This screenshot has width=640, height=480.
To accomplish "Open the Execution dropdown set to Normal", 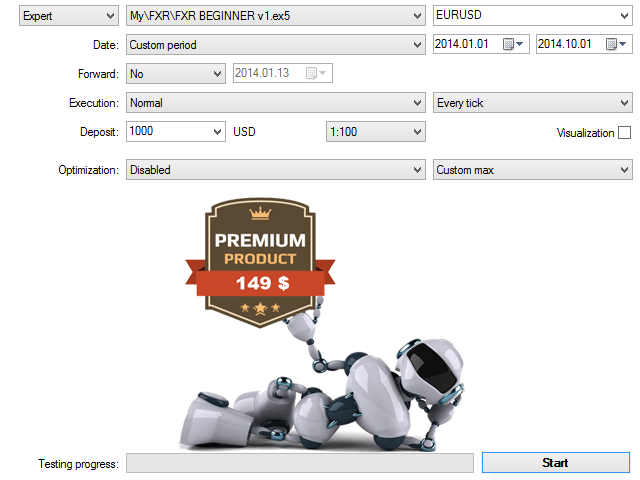I will (x=276, y=102).
